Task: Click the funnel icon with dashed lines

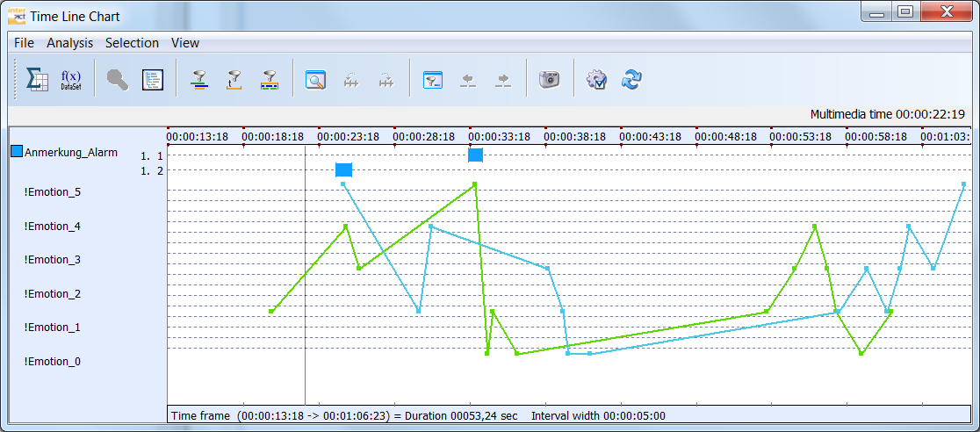Action: pos(269,80)
